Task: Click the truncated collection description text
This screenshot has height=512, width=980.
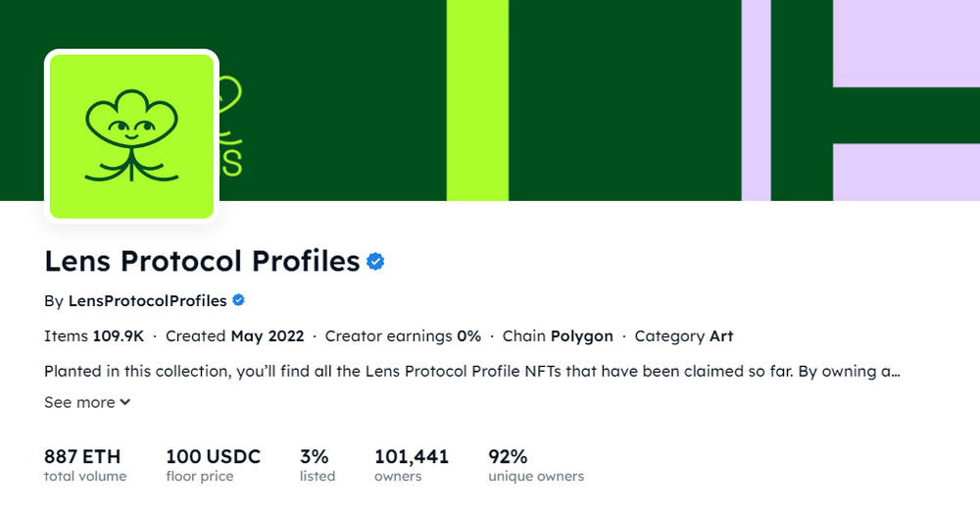Action: (472, 371)
